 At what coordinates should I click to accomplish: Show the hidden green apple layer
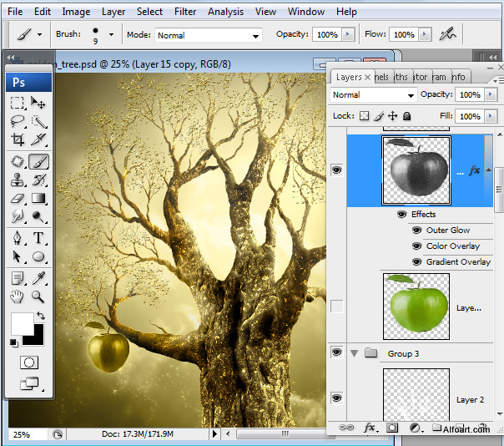pyautogui.click(x=337, y=307)
